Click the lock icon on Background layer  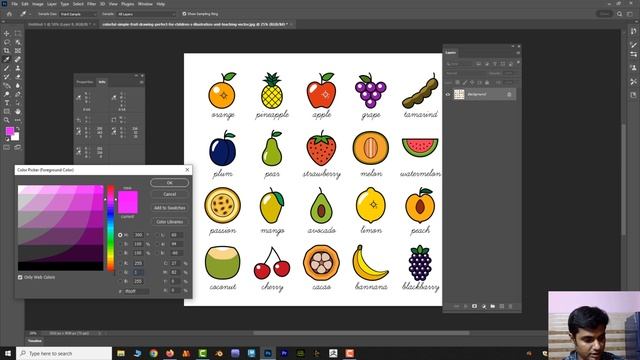pyautogui.click(x=509, y=94)
